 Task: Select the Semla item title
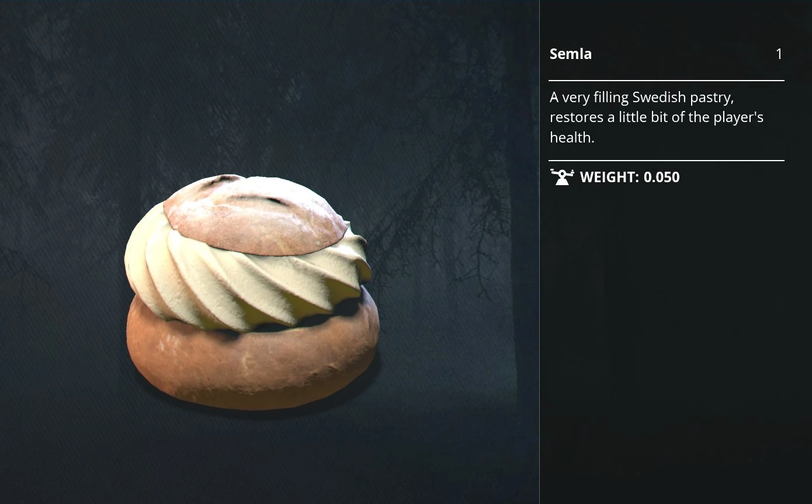click(x=571, y=54)
